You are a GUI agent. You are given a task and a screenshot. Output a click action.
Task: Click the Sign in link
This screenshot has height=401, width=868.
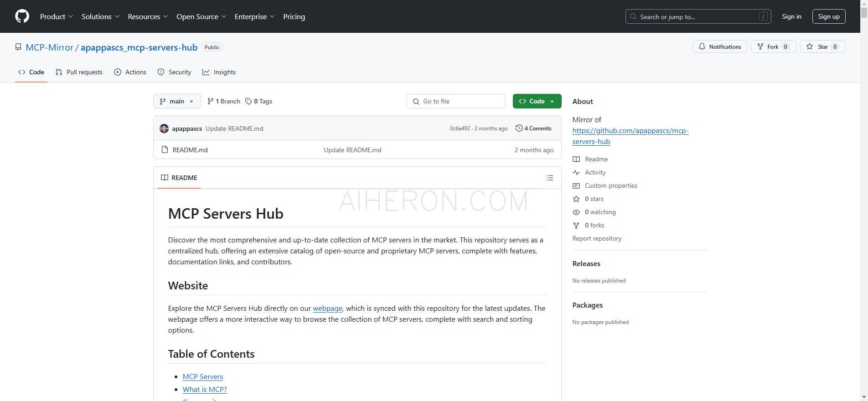tap(791, 16)
